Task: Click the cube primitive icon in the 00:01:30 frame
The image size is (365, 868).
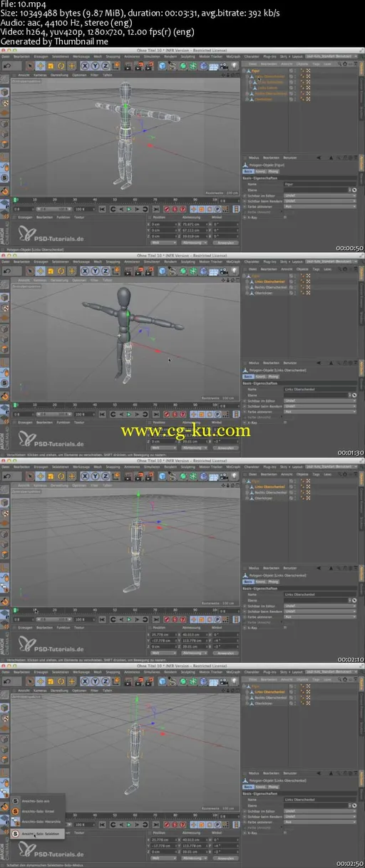Action: click(x=163, y=270)
